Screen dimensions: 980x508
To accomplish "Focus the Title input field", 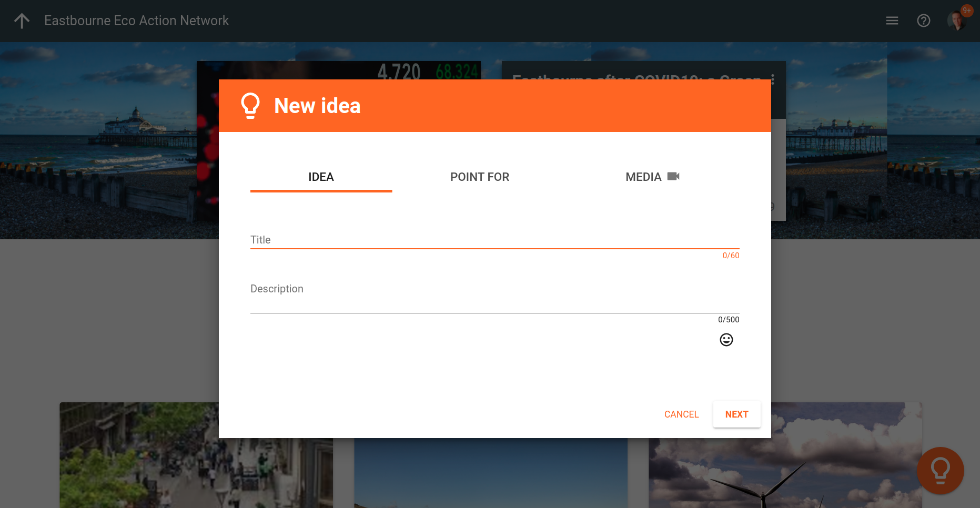I will [494, 240].
